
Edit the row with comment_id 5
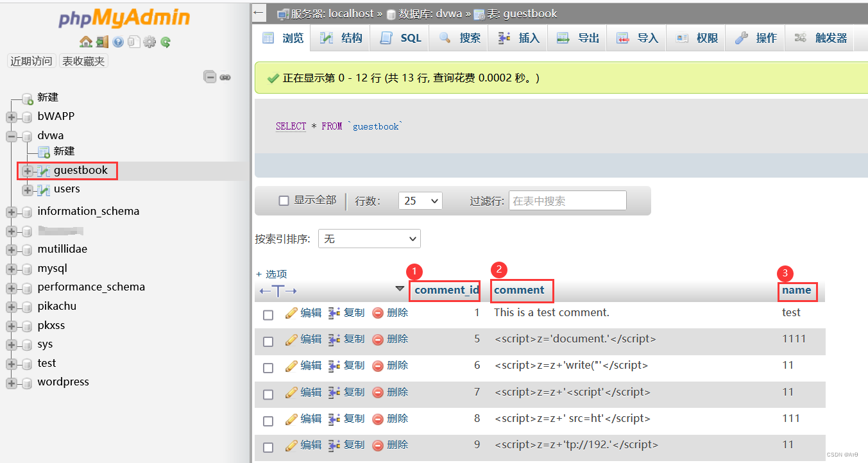coord(303,339)
